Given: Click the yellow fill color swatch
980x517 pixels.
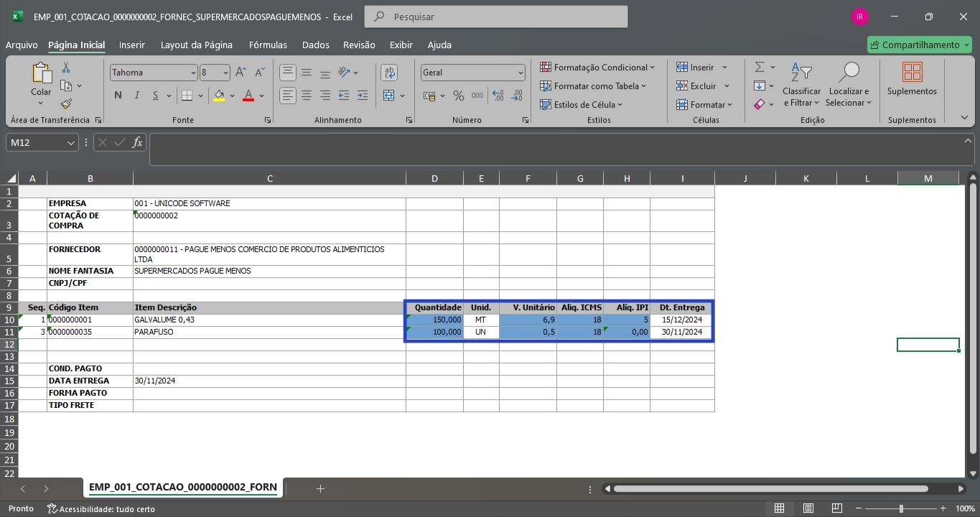Looking at the screenshot, I should click(219, 96).
